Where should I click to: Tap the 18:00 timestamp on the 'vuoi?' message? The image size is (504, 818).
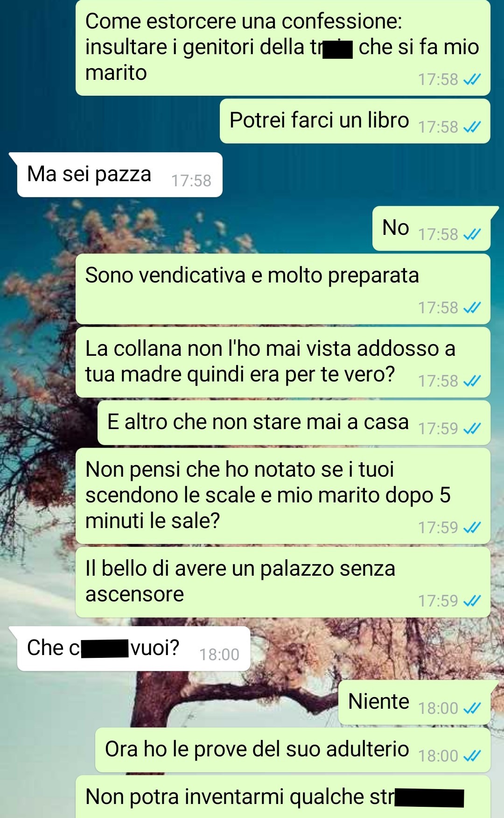click(219, 655)
